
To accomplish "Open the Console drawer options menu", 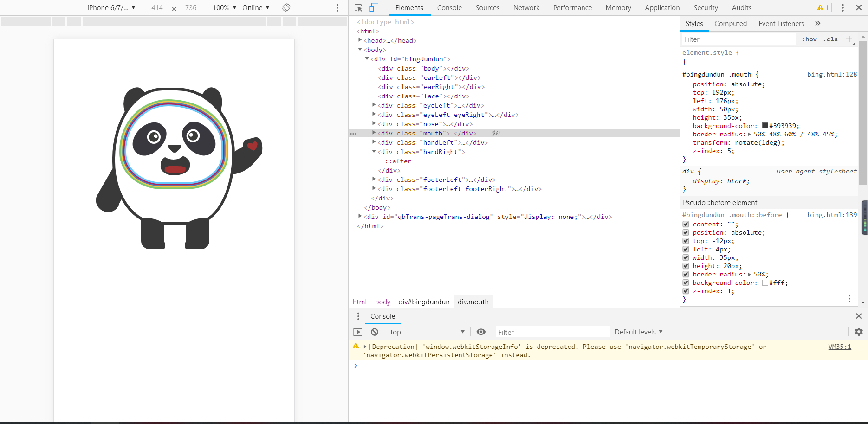I will (358, 316).
